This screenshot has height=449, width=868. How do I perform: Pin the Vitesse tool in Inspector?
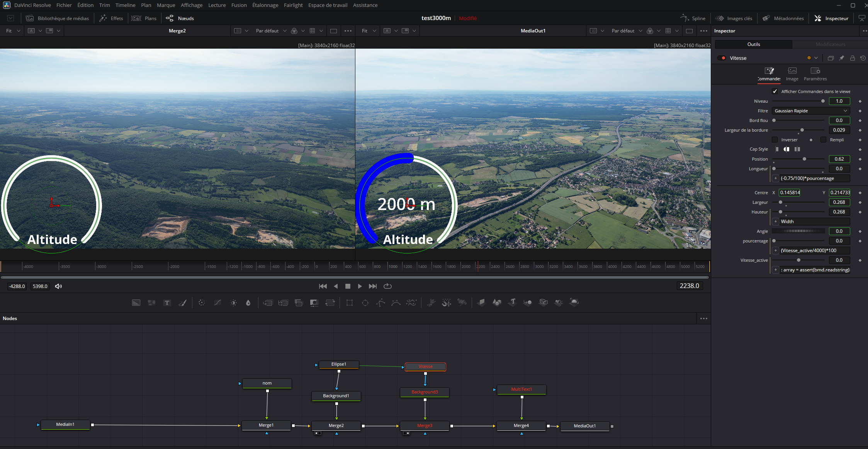click(x=841, y=58)
